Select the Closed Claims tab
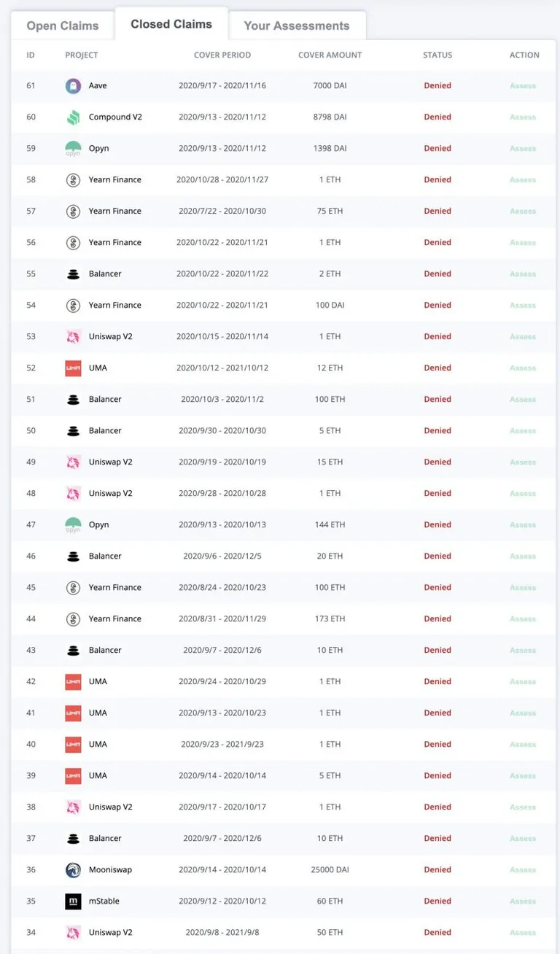The width and height of the screenshot is (560, 954). pos(171,24)
